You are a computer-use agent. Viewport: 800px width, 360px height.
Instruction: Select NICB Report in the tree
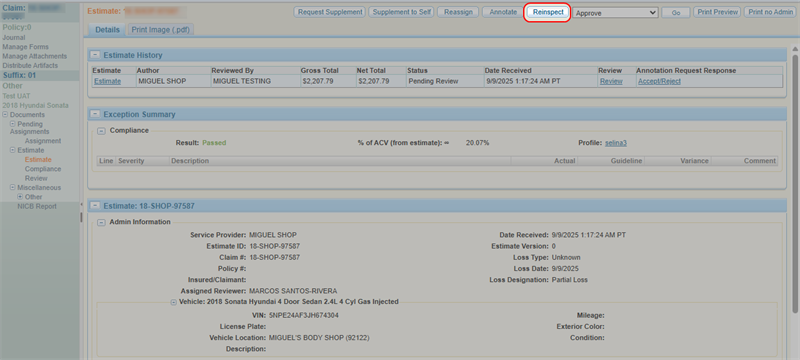pos(37,206)
